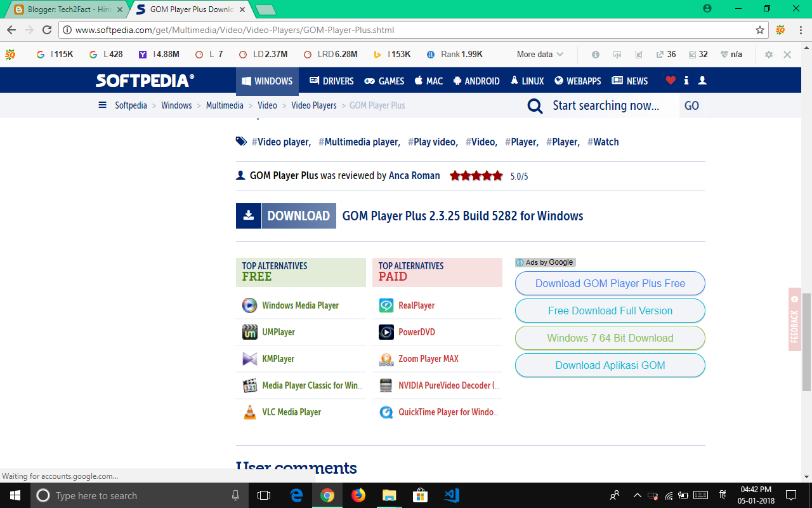Image resolution: width=812 pixels, height=508 pixels.
Task: Click the page vertical scrollbar thumb
Action: 806,342
